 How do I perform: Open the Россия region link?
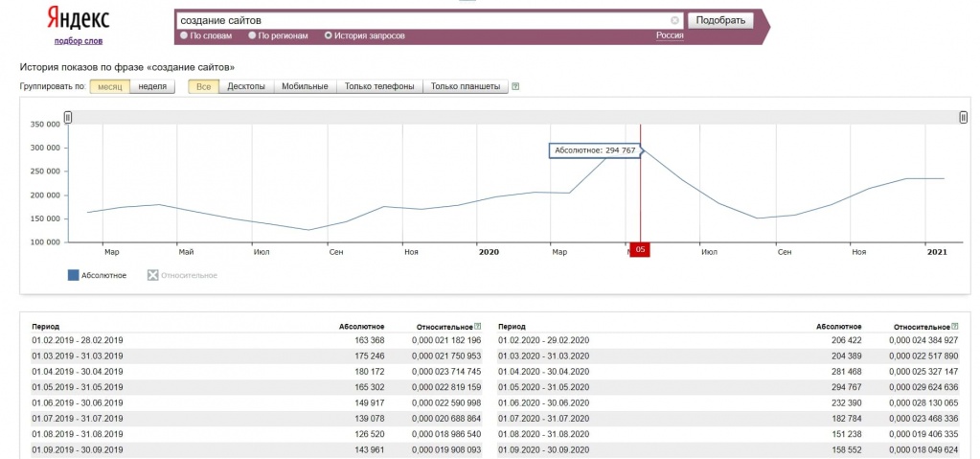[669, 35]
